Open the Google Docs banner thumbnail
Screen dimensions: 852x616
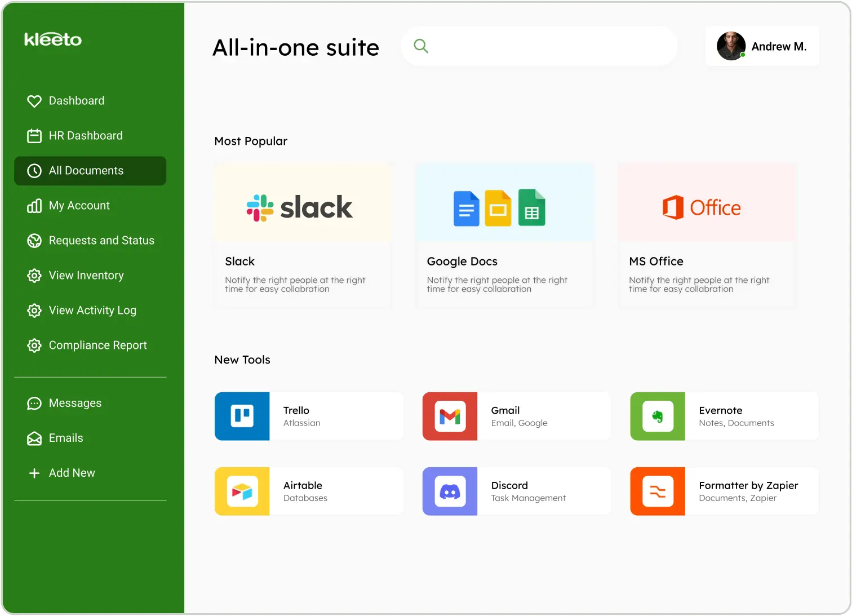pos(505,203)
